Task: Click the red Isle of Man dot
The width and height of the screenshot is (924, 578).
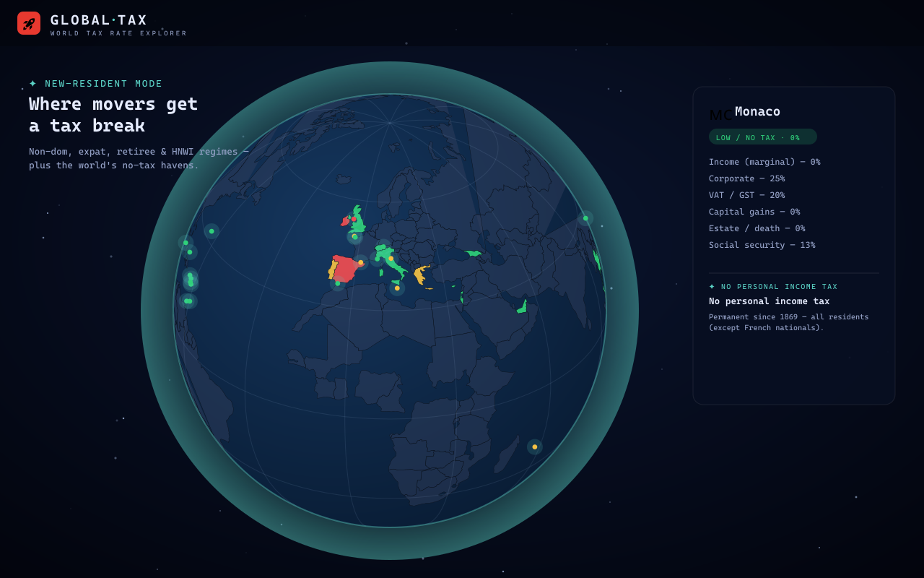Action: (x=354, y=219)
